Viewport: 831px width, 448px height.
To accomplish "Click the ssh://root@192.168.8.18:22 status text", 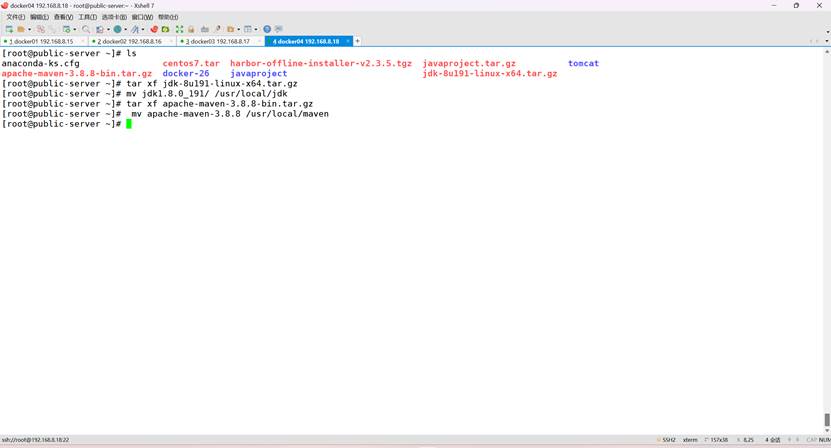I will (x=36, y=440).
